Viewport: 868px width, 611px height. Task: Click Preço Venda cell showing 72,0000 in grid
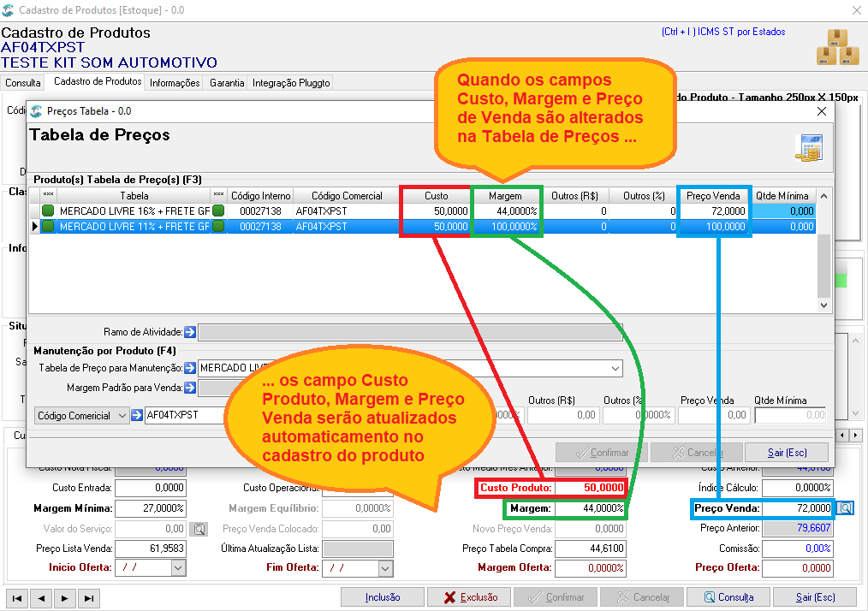point(713,211)
